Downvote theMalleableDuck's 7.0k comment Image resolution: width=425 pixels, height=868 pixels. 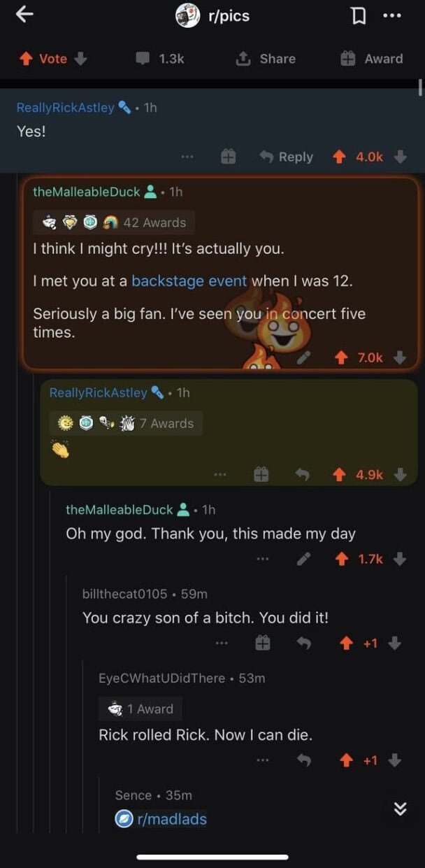[x=398, y=357]
